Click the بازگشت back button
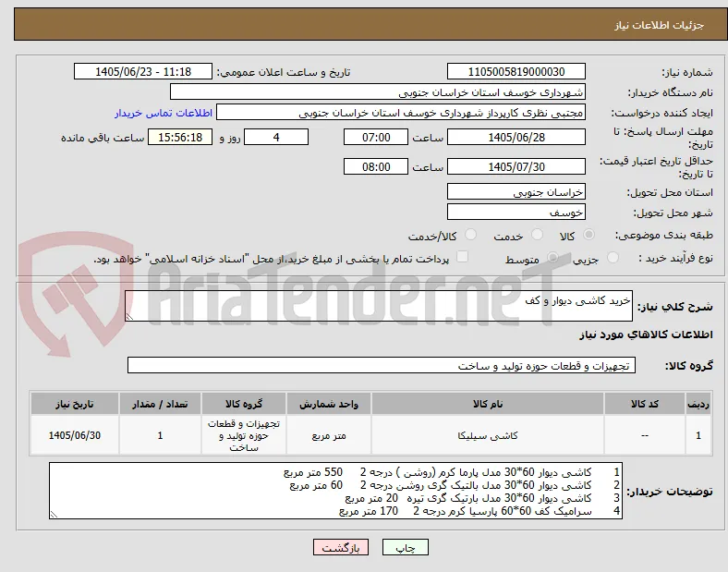This screenshot has height=572, width=728. pyautogui.click(x=341, y=547)
